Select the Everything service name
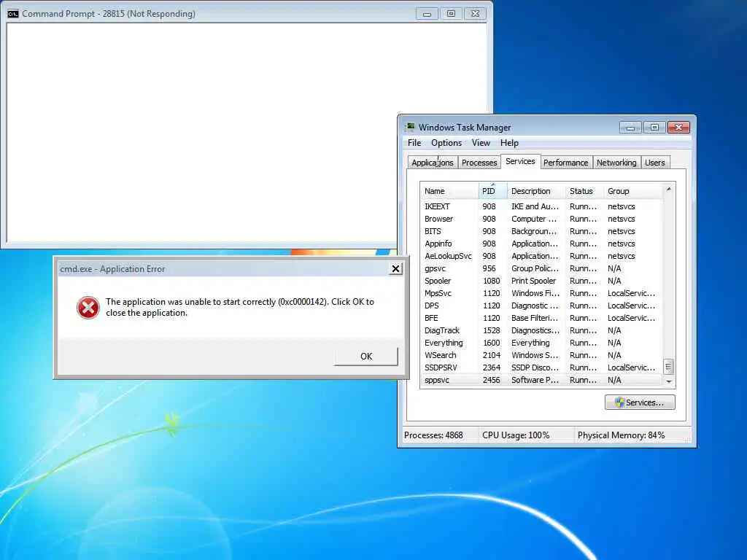This screenshot has height=560, width=747. pos(444,343)
